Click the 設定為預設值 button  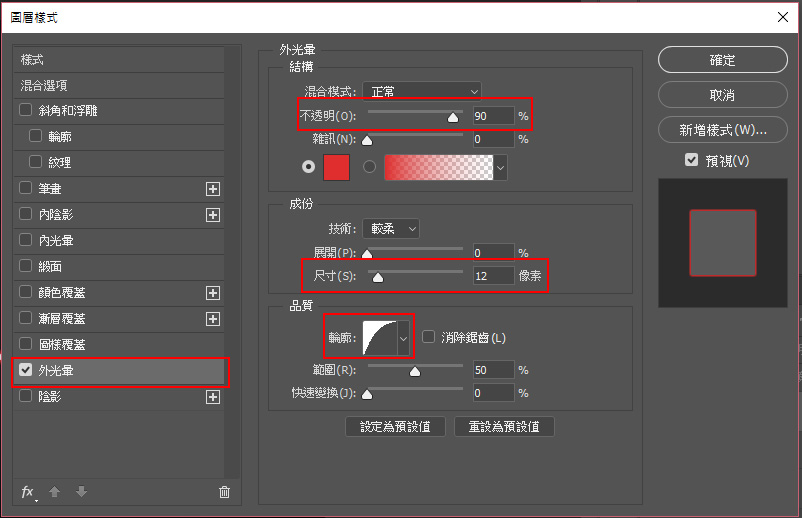tap(395, 426)
